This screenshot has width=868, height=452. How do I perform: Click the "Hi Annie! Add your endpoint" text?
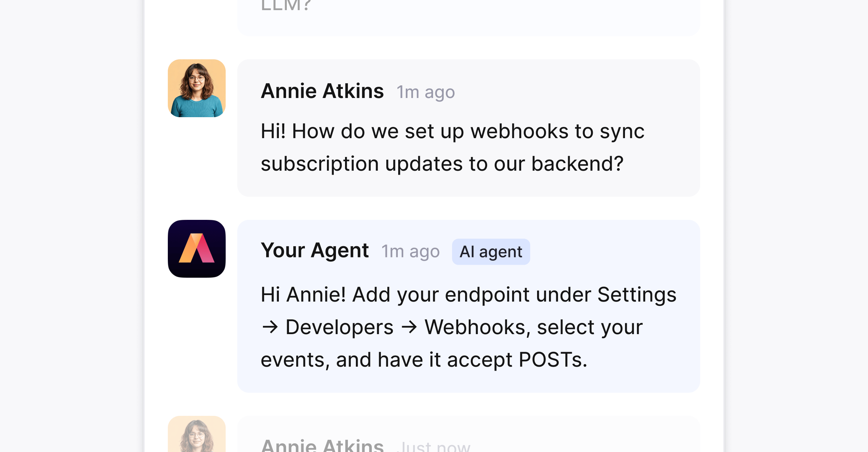pyautogui.click(x=395, y=295)
